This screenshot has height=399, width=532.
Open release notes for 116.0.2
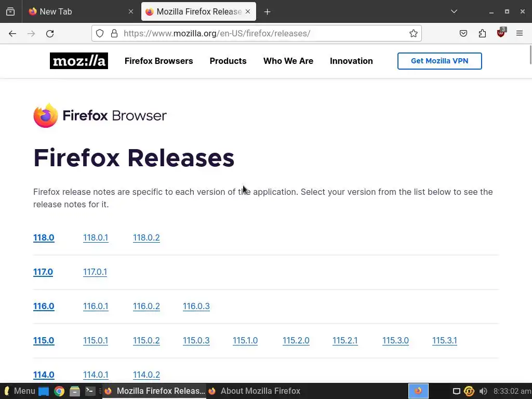coord(146,306)
